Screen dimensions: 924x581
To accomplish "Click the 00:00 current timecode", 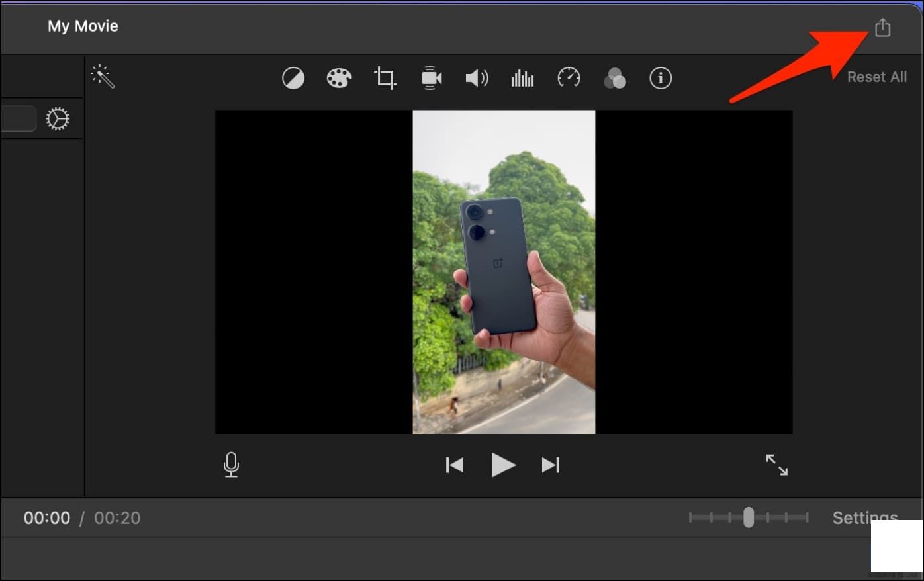I will [47, 517].
